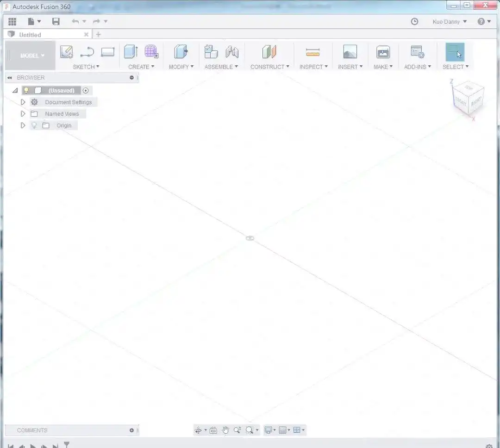Click the 3D Print Make icon
The height and width of the screenshot is (448, 500).
[x=383, y=52]
